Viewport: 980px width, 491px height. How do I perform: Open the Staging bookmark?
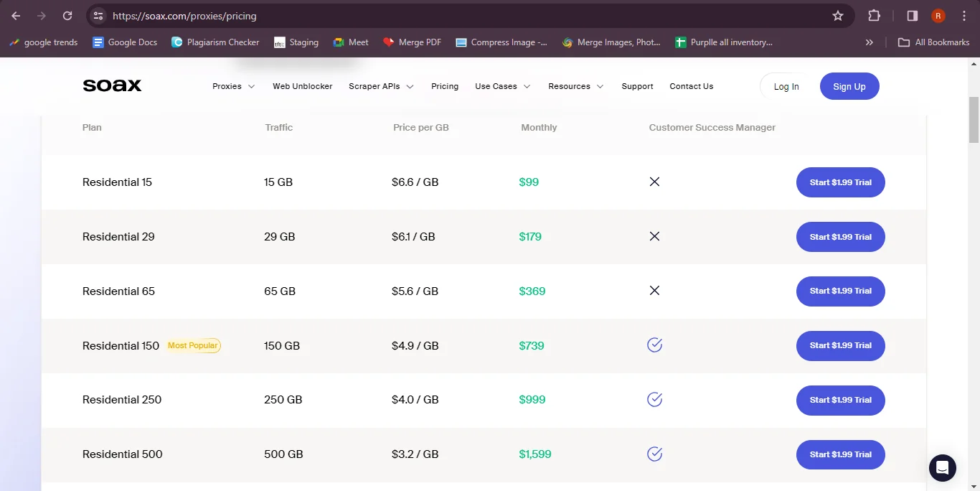pyautogui.click(x=296, y=42)
